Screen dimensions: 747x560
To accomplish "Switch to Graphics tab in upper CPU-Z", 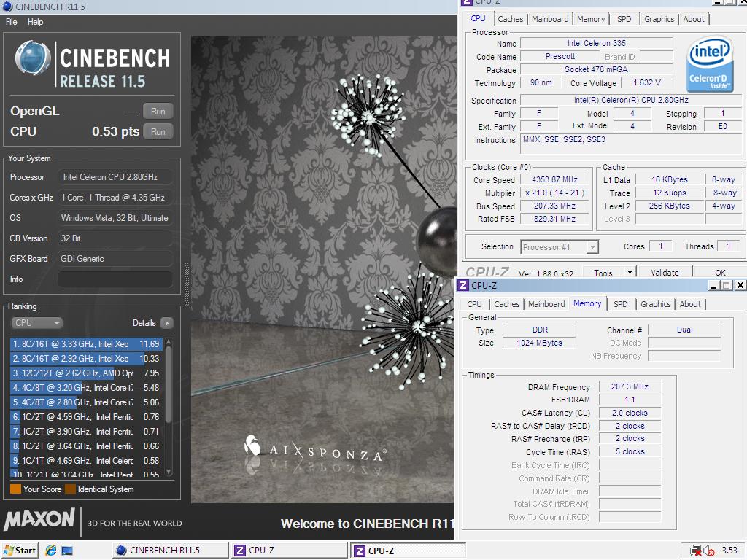I will [x=659, y=19].
